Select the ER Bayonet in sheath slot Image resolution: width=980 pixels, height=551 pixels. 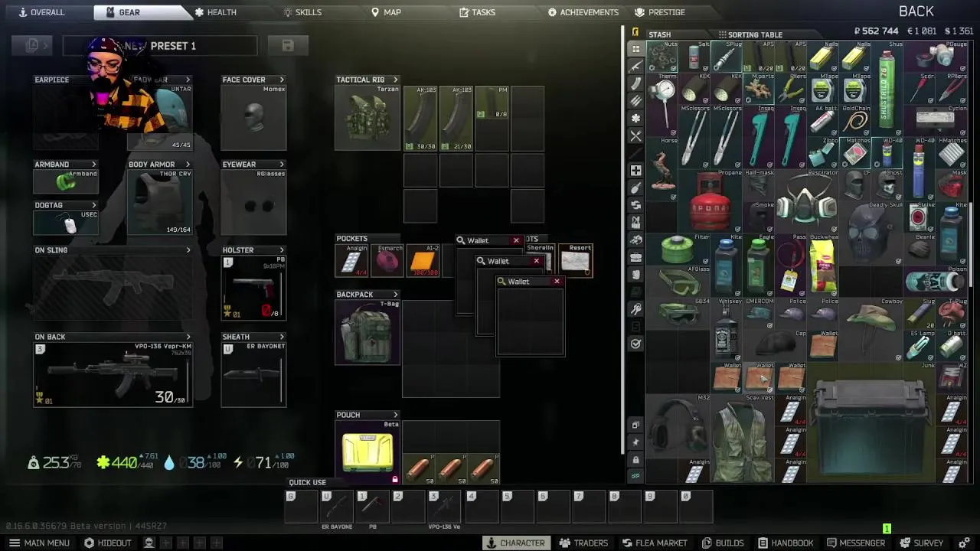tap(253, 375)
